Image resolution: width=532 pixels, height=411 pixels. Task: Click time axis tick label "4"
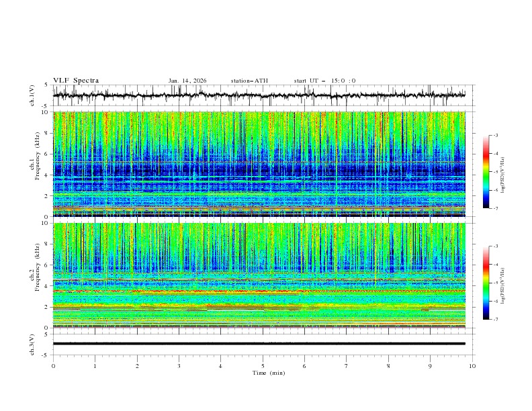[x=220, y=366]
